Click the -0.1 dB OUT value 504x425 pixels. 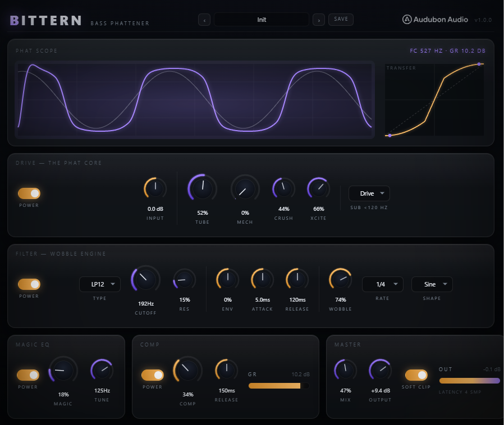492,369
